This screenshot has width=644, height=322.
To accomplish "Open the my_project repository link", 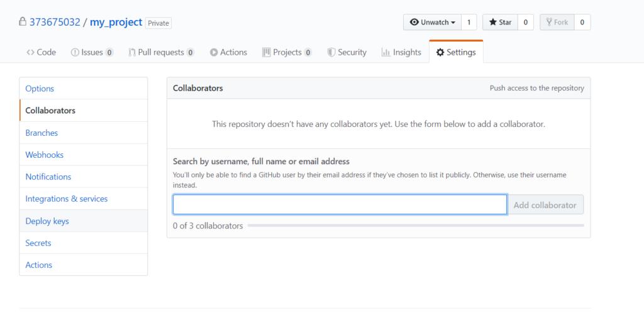I will pos(116,22).
